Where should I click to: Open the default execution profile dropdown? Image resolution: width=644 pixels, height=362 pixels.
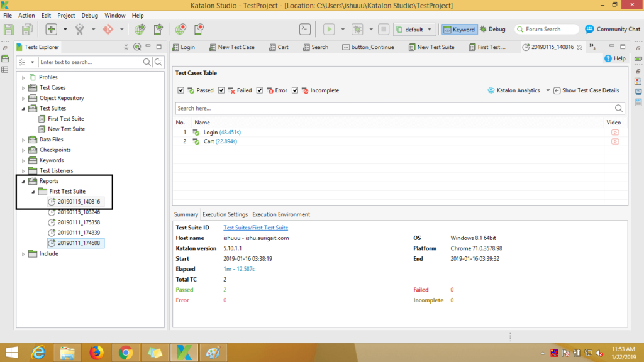414,29
